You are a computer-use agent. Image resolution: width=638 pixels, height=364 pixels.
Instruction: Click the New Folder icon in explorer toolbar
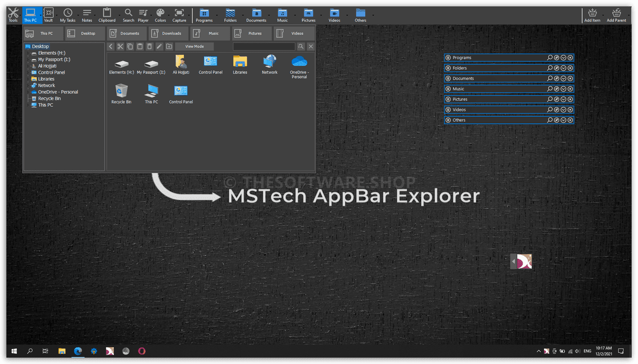pos(169,47)
